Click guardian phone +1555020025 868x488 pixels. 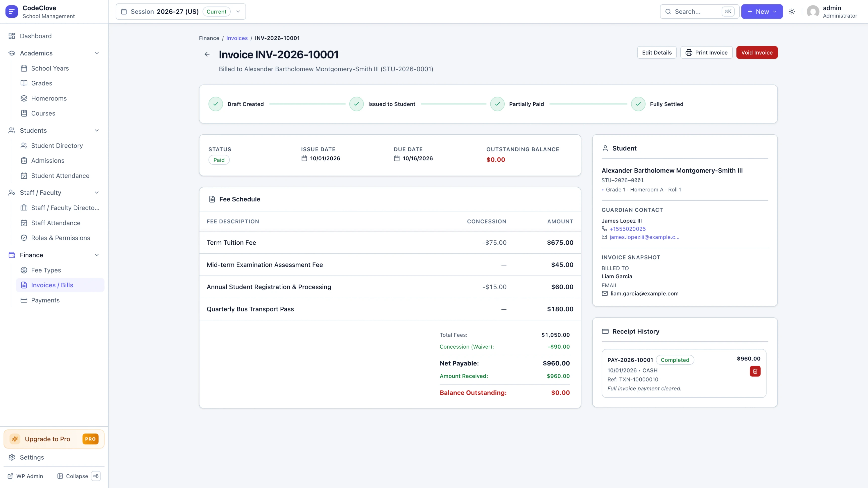[627, 229]
